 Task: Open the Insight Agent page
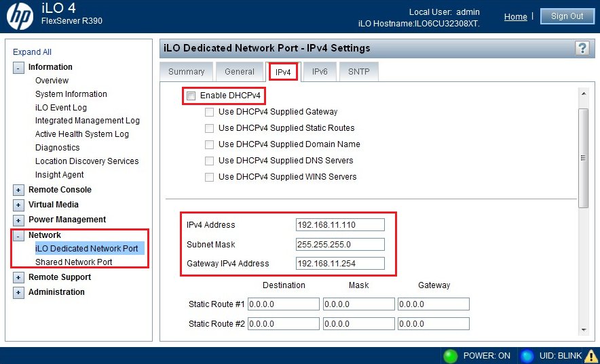tap(60, 175)
